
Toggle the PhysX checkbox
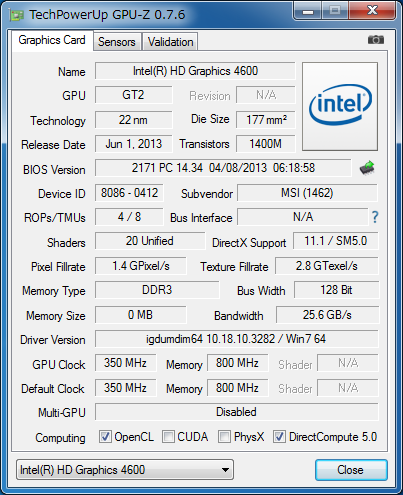tap(224, 436)
